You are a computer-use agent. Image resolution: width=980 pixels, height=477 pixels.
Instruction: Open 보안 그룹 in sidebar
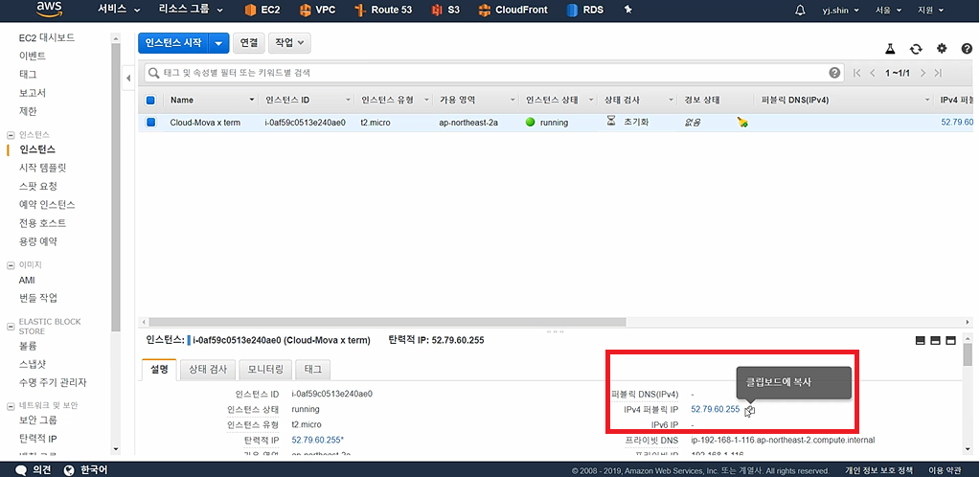point(38,420)
